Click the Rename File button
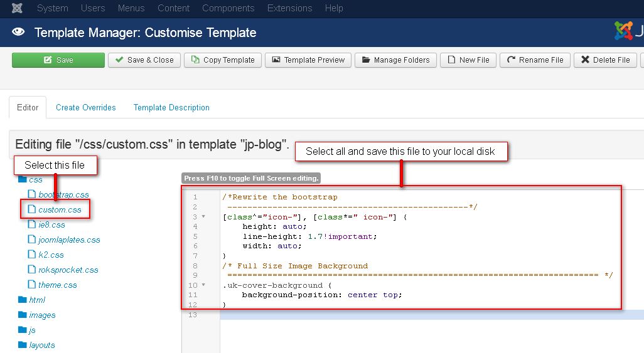The width and height of the screenshot is (644, 353). pos(535,60)
